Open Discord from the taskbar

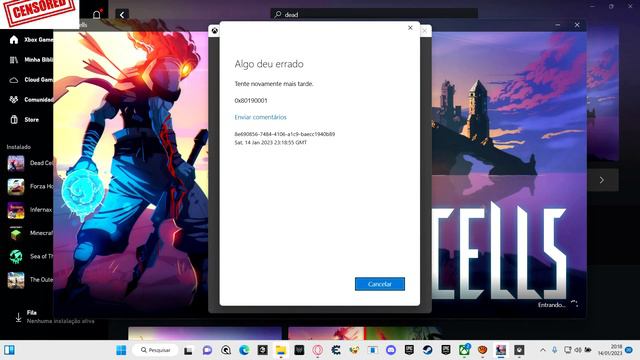[391, 350]
